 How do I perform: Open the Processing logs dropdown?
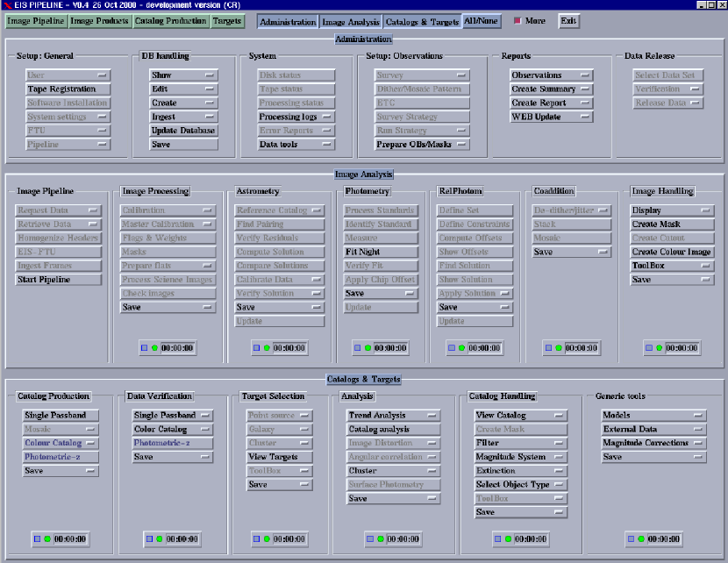[x=296, y=117]
